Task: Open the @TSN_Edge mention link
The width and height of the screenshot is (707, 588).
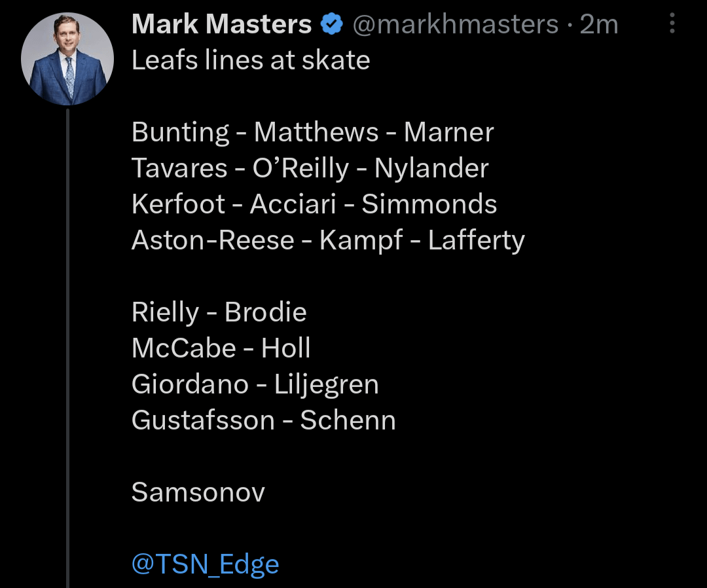Action: [205, 564]
